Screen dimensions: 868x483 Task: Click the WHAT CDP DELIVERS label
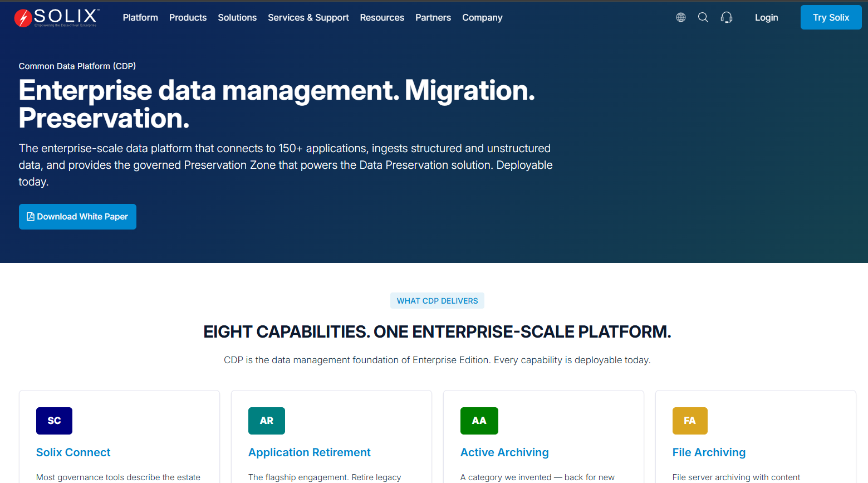pos(437,301)
